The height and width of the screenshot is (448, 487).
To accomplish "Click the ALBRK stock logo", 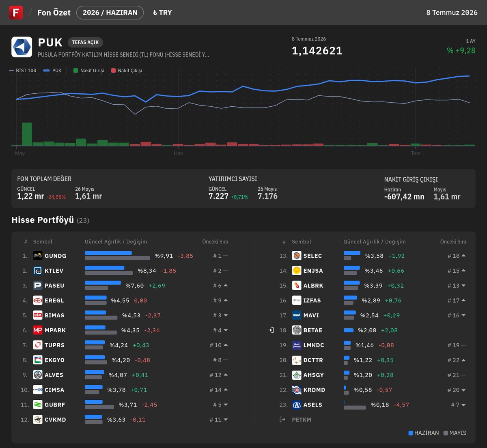I will click(297, 286).
